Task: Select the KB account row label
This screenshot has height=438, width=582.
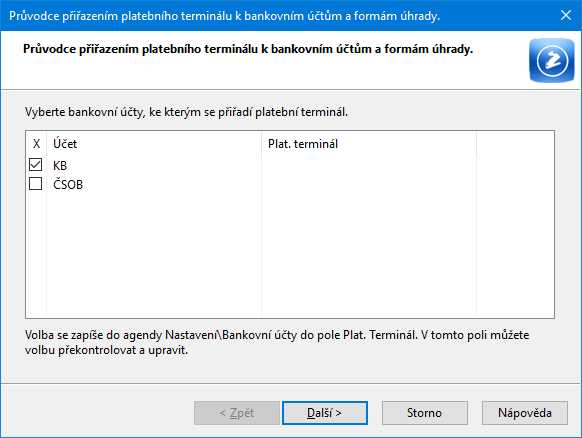Action: (60, 165)
